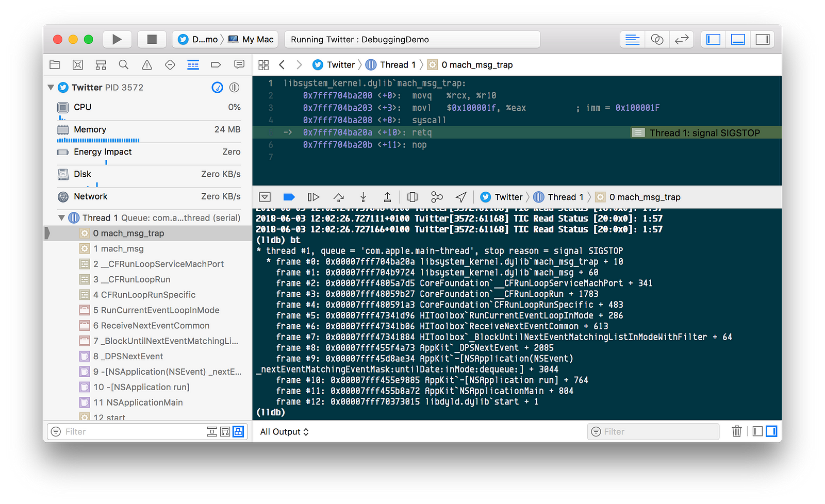Deactivate breakpoints in debug bar
This screenshot has height=504, width=825.
pyautogui.click(x=289, y=197)
